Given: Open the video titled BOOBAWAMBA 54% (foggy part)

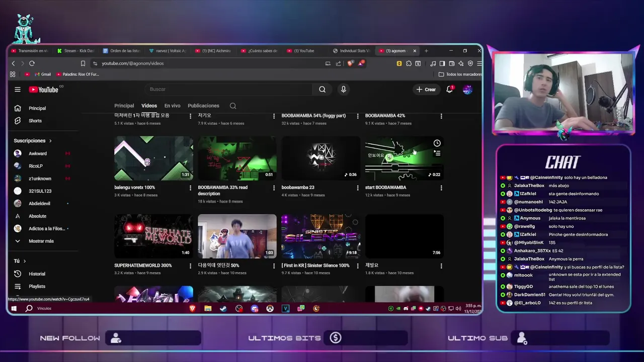Looking at the screenshot, I should [x=313, y=116].
